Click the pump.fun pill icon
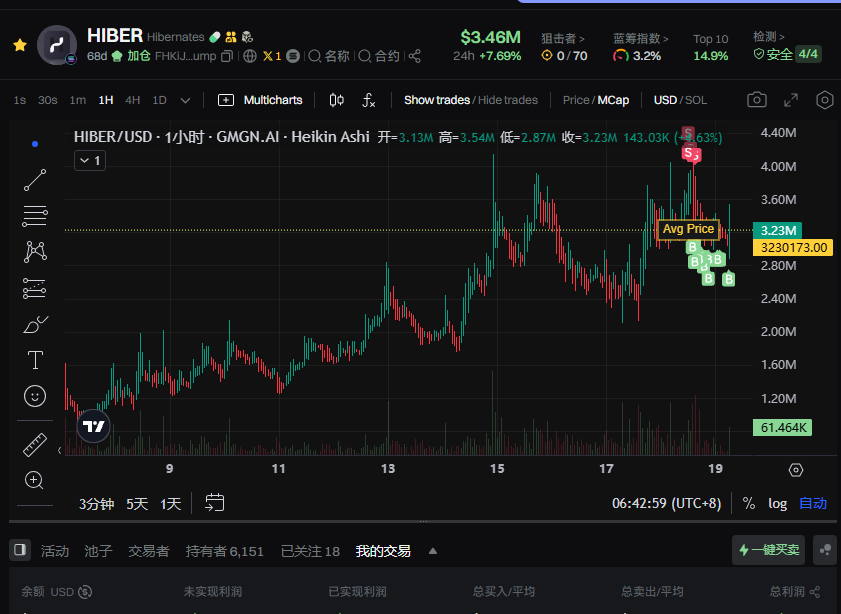This screenshot has width=841, height=614. (215, 37)
